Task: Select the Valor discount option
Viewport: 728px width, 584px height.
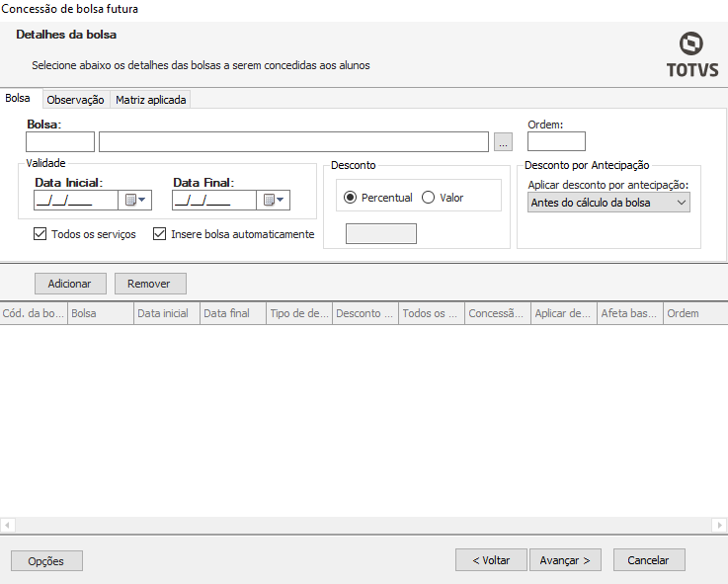Action: [429, 198]
